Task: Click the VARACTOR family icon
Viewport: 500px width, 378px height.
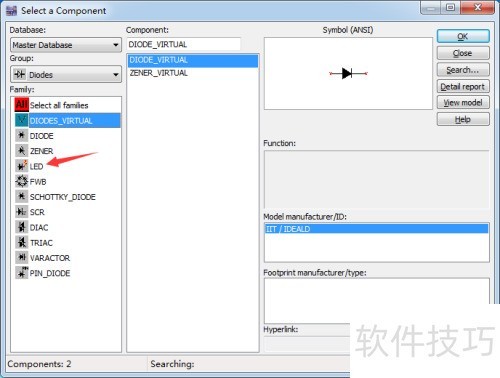Action: (x=22, y=257)
